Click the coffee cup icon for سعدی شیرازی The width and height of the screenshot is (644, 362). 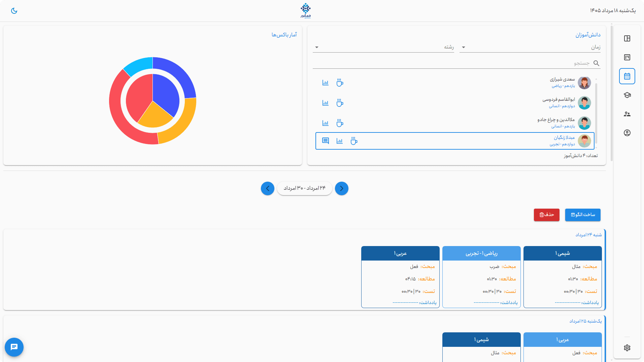click(340, 83)
